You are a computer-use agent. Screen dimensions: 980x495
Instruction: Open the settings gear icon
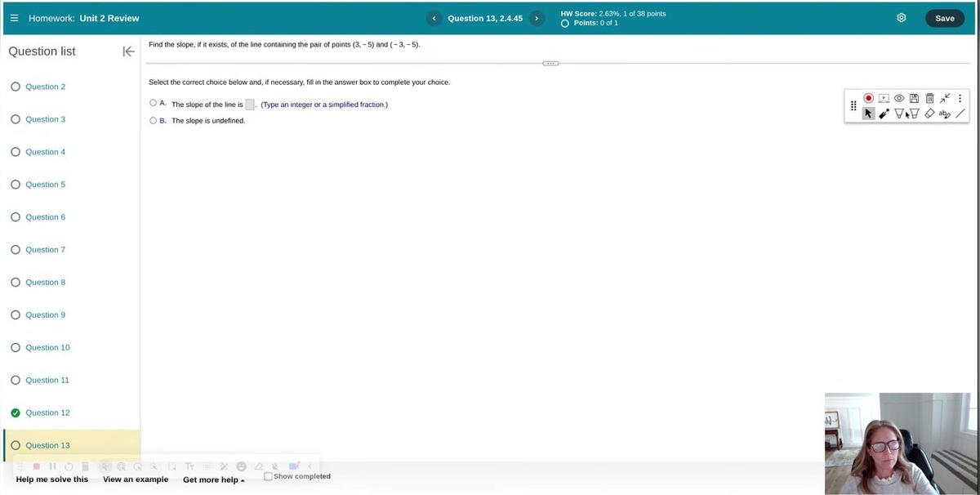(902, 18)
